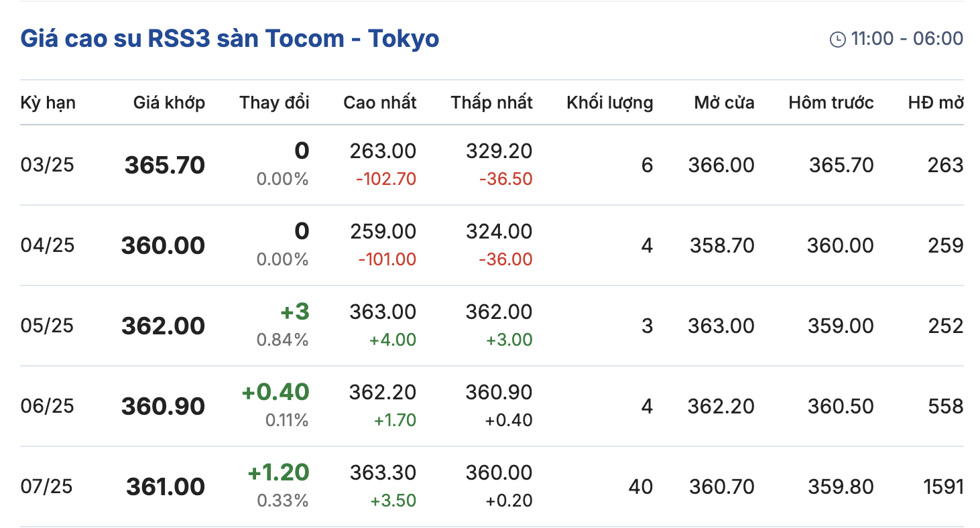Click the 04/25 contract term
Viewport: 980px width, 528px height.
pyautogui.click(x=48, y=245)
